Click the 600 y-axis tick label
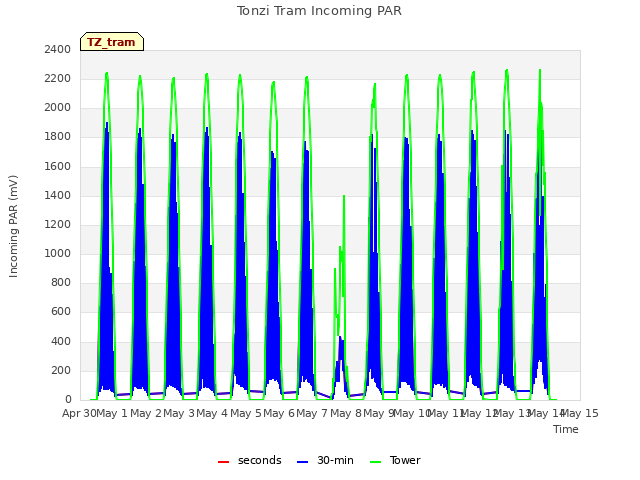 (61, 312)
